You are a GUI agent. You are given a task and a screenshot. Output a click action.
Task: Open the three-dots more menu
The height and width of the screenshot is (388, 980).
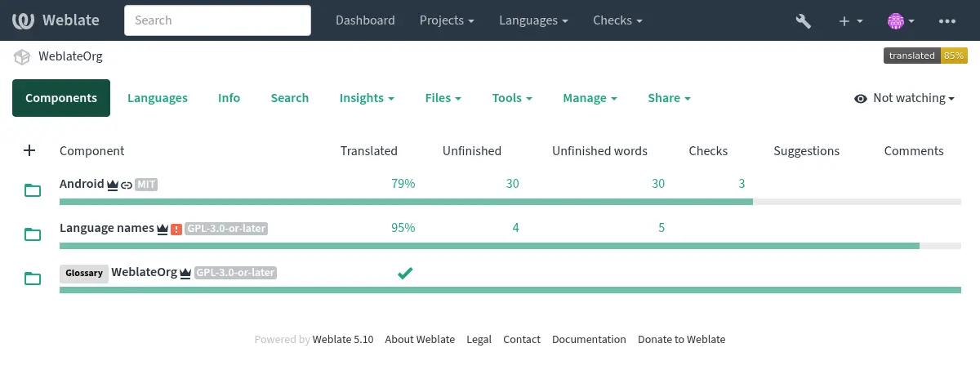[x=947, y=21]
